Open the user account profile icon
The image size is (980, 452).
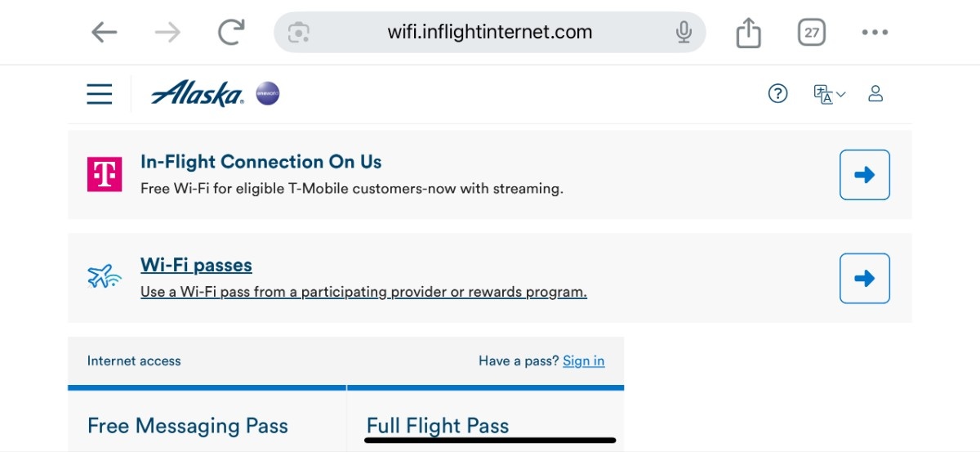875,94
